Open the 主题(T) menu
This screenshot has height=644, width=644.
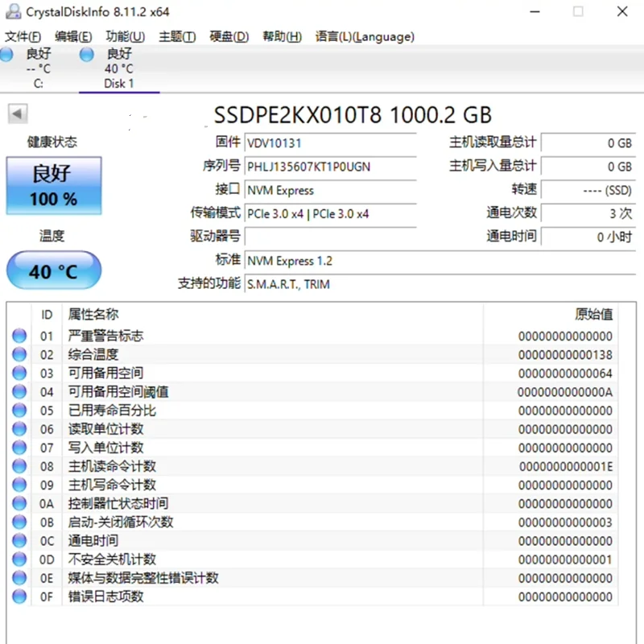(177, 36)
